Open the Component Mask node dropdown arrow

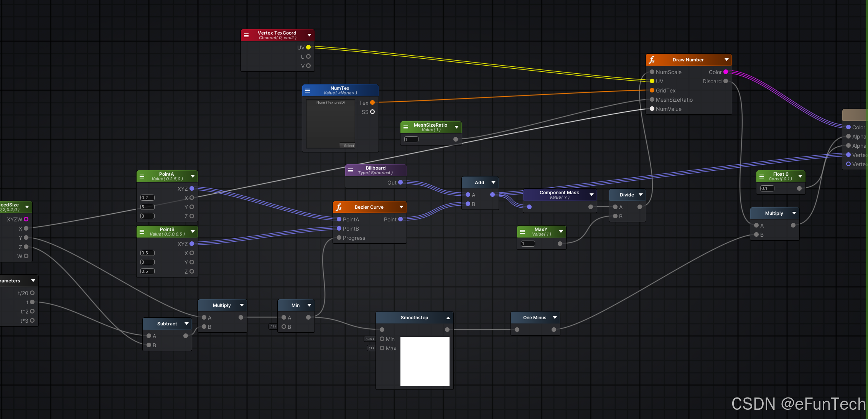(x=592, y=195)
